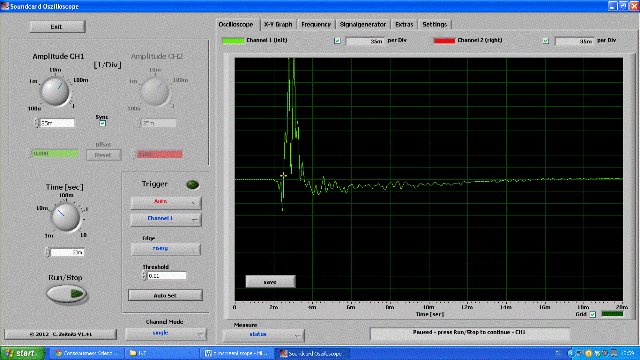
Task: Switch to the folder taskbar window
Action: coord(162,353)
